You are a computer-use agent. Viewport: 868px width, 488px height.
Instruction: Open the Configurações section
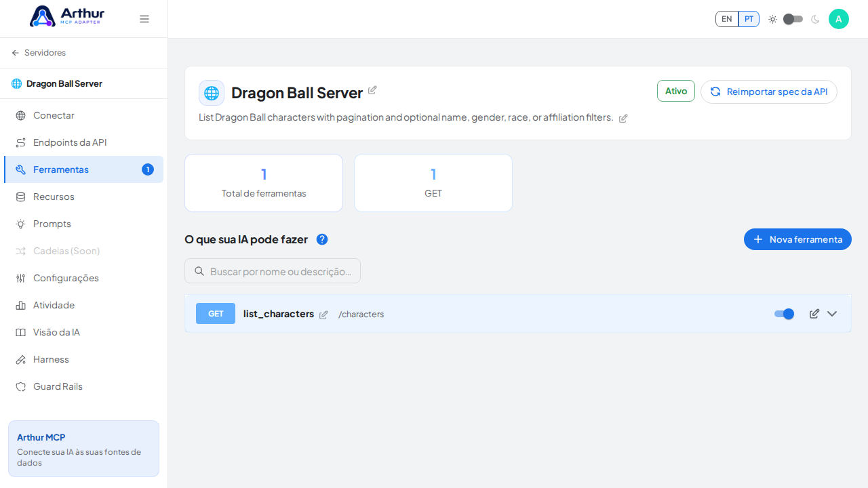pos(83,278)
